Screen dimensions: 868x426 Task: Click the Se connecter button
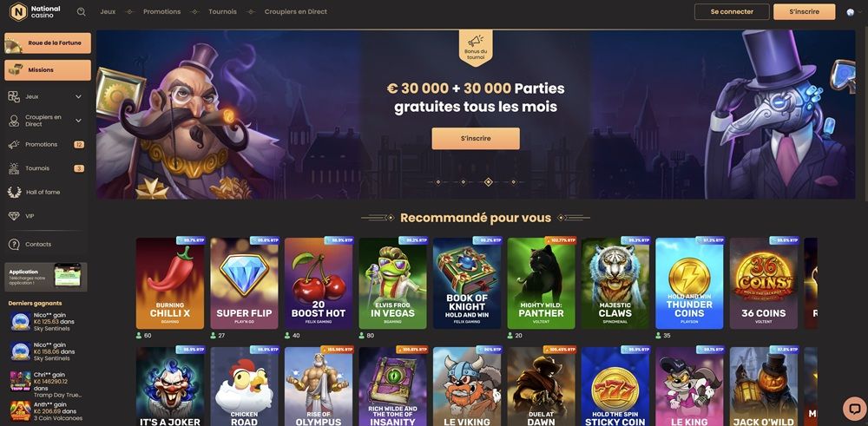pos(732,11)
